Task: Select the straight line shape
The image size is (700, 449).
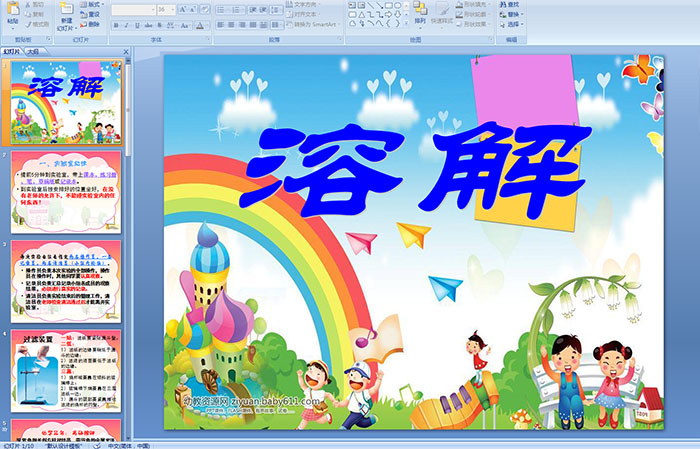Action: (x=371, y=5)
